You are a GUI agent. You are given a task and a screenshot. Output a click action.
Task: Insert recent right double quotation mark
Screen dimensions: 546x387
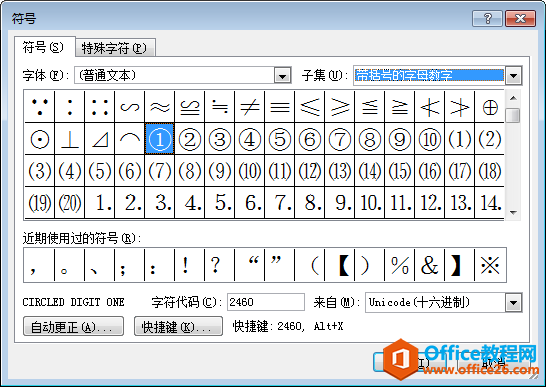280,265
